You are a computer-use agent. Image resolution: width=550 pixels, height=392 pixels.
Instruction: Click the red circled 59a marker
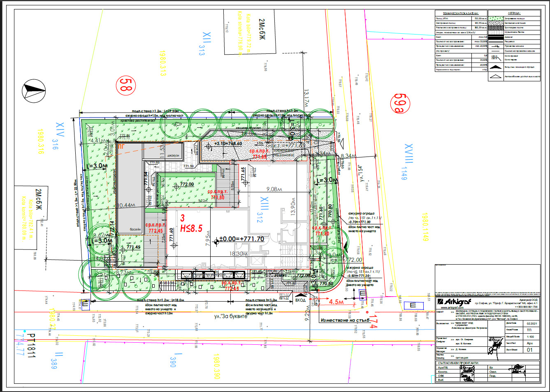[x=400, y=103]
